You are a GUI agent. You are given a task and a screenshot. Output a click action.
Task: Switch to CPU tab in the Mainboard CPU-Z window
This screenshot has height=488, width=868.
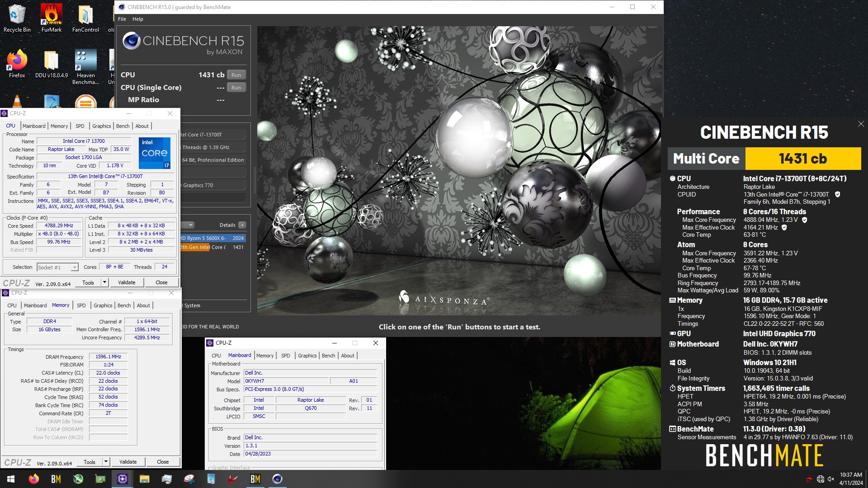pos(217,356)
